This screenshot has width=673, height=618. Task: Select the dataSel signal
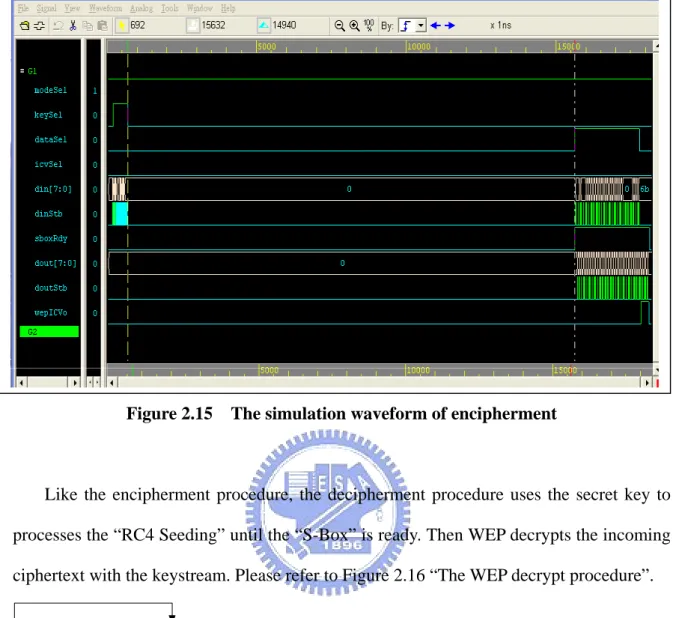(x=50, y=139)
